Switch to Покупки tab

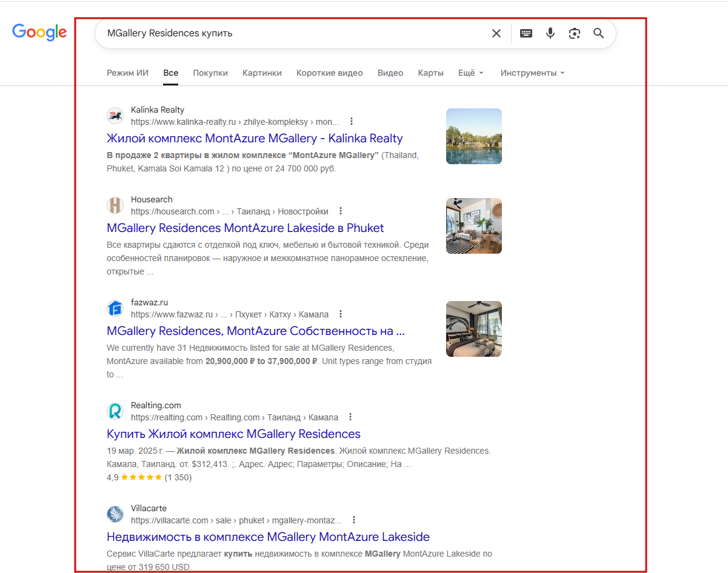point(210,73)
